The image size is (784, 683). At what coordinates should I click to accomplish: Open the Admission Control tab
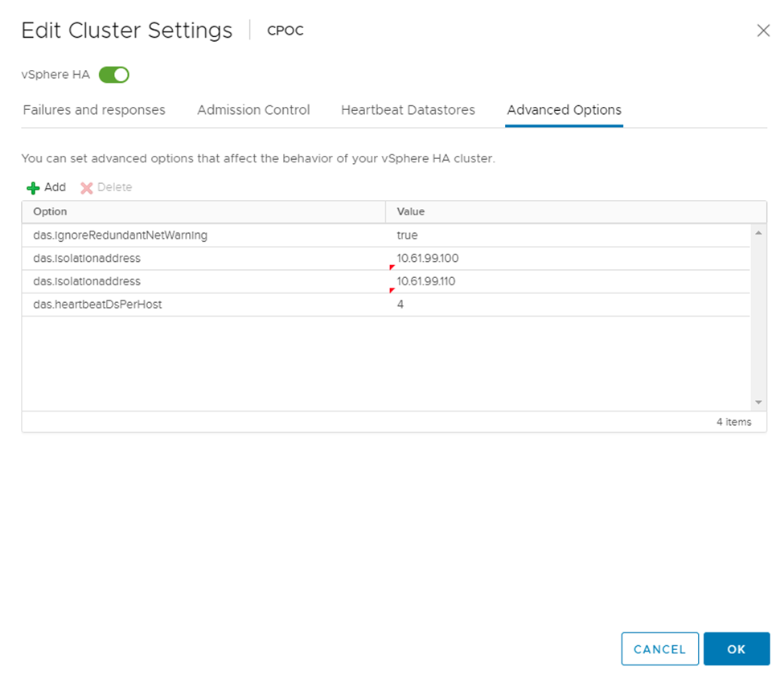pyautogui.click(x=253, y=110)
